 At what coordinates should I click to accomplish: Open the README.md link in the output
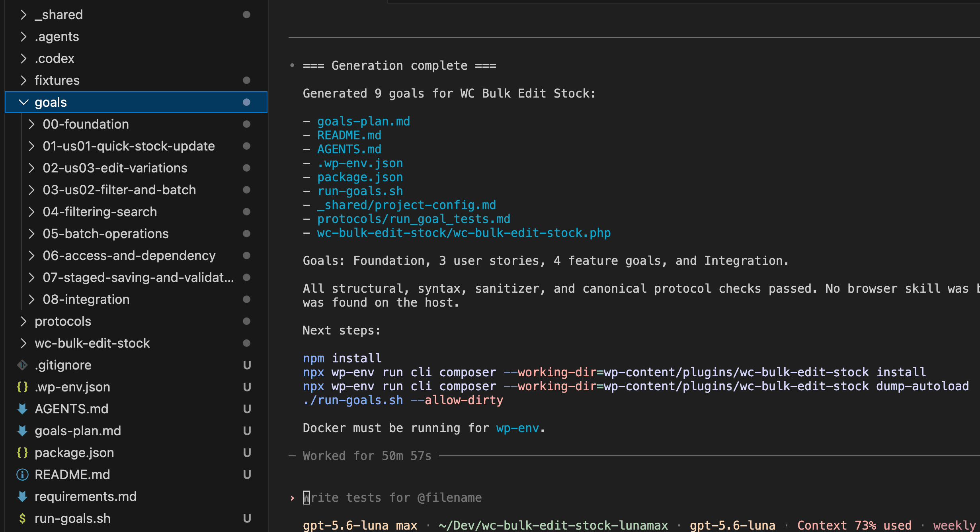coord(349,135)
